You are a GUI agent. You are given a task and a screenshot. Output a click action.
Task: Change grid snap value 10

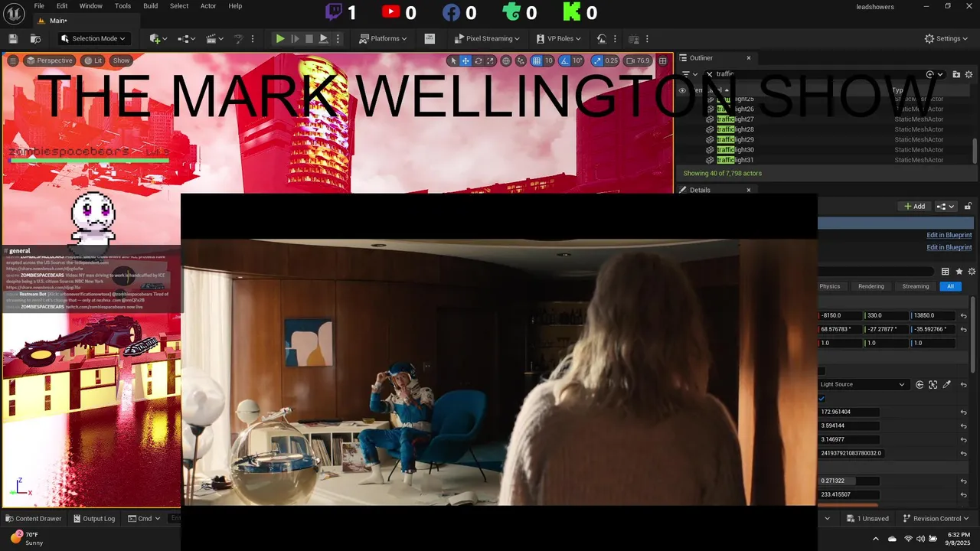(x=549, y=60)
